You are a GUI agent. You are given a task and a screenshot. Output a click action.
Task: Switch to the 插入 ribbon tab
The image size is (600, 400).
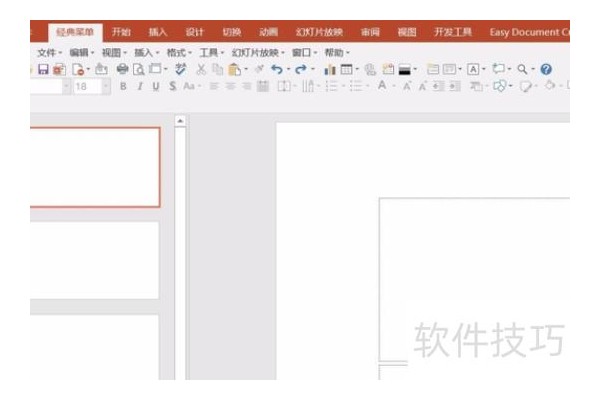coord(158,32)
